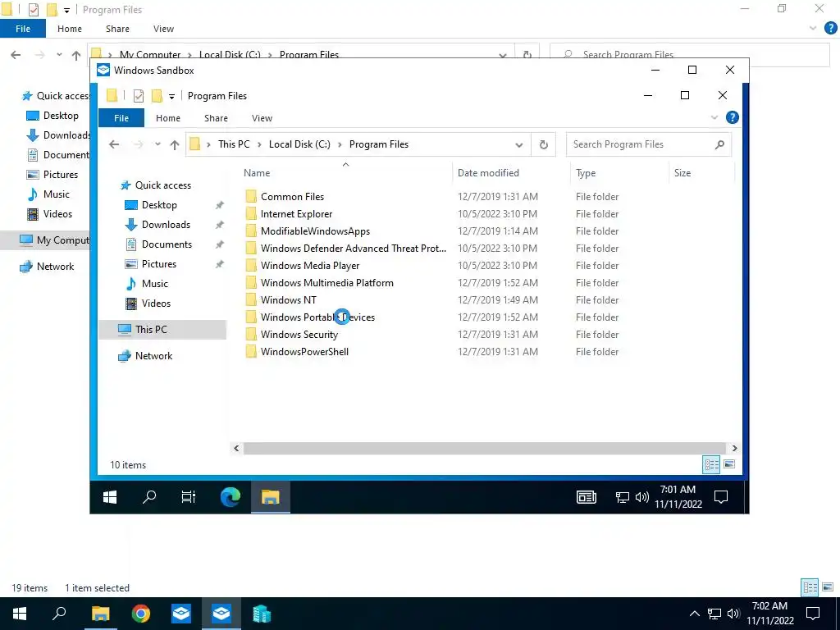
Task: Switch Sandbox view to large icons
Action: [729, 464]
